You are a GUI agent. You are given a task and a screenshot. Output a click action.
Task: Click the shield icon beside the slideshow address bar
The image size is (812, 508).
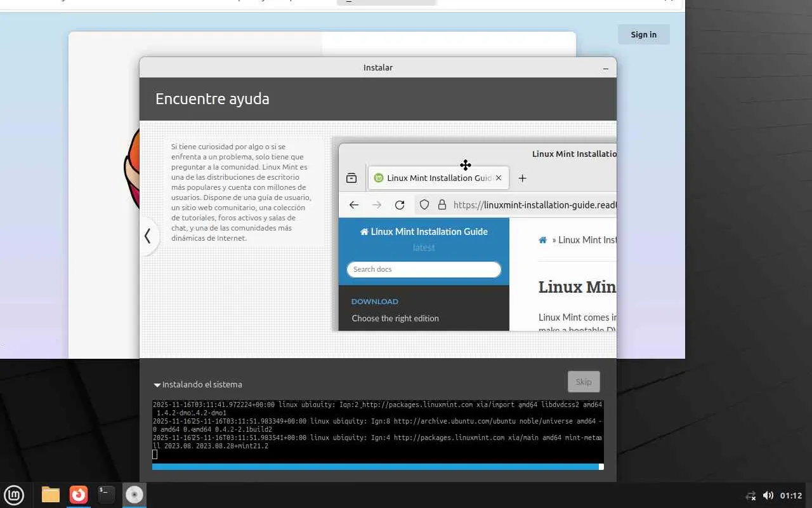pyautogui.click(x=424, y=204)
